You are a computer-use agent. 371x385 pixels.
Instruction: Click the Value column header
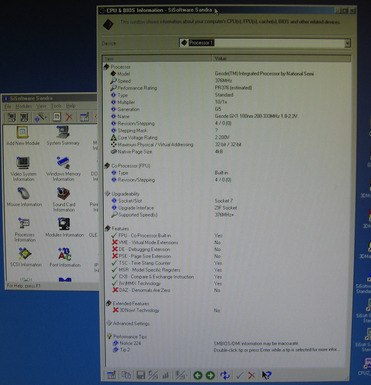(x=282, y=58)
